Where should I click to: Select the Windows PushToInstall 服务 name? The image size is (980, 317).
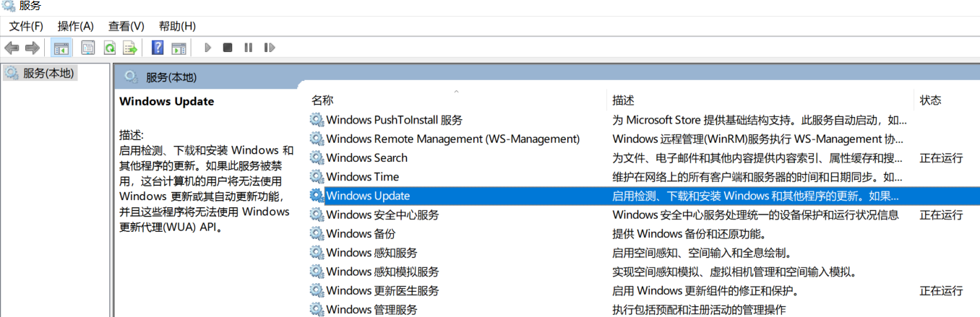(x=394, y=120)
